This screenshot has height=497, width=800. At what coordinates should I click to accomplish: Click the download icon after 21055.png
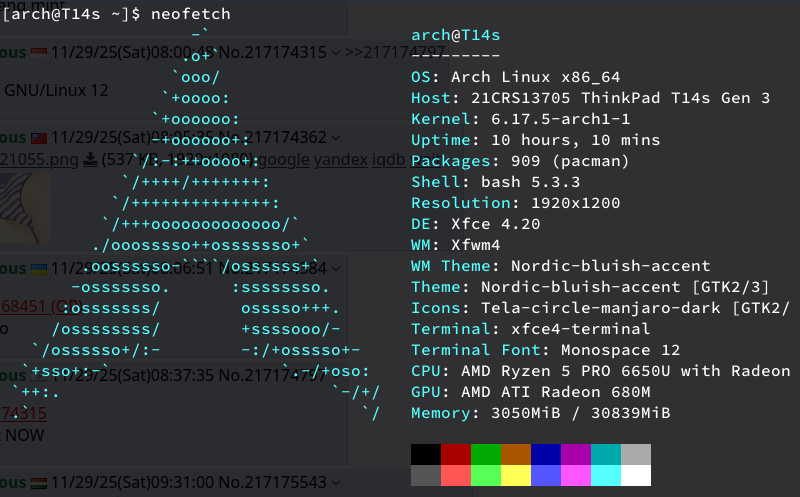click(90, 160)
